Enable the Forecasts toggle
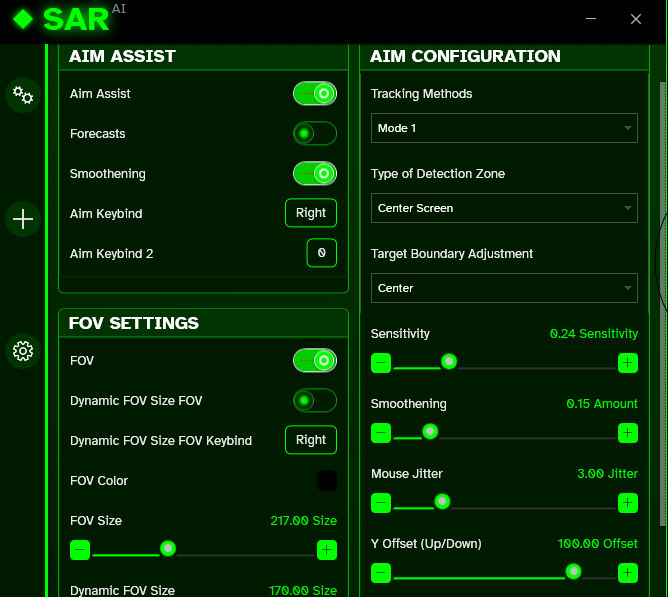Image resolution: width=668 pixels, height=597 pixels. coord(315,134)
